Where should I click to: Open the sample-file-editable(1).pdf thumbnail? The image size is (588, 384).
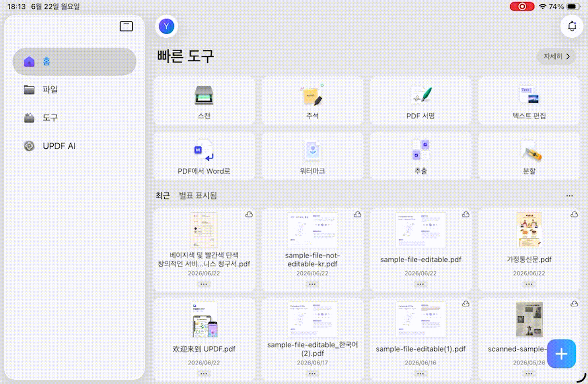pos(421,320)
